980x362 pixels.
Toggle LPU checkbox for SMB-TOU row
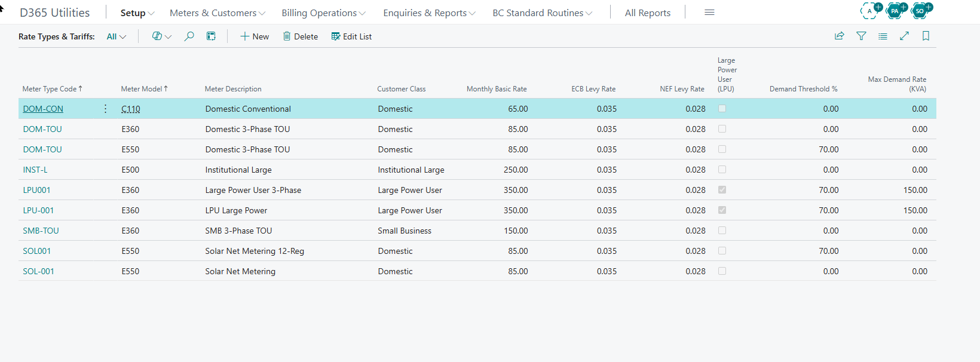(722, 231)
